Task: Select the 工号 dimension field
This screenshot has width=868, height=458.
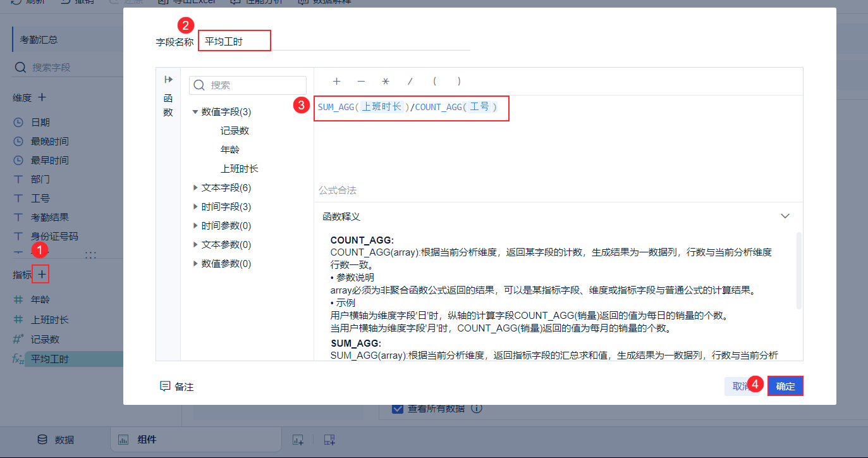Action: pos(40,198)
